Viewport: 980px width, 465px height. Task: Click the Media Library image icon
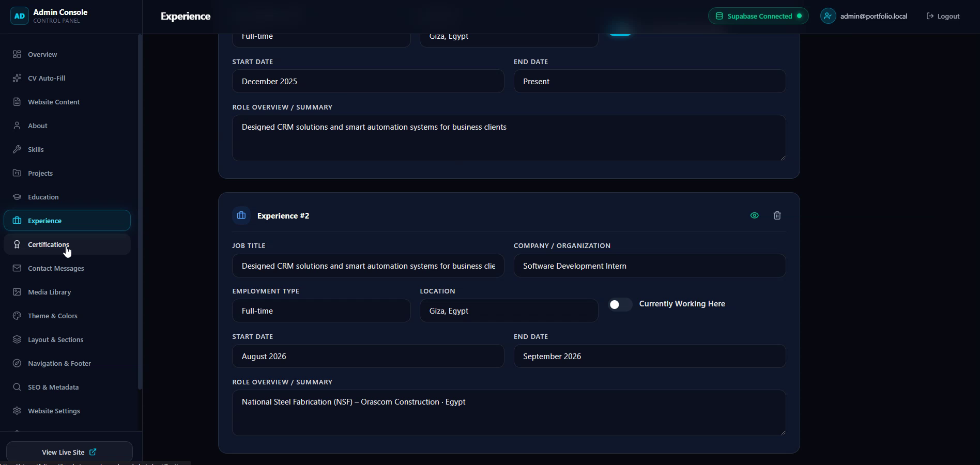point(17,292)
